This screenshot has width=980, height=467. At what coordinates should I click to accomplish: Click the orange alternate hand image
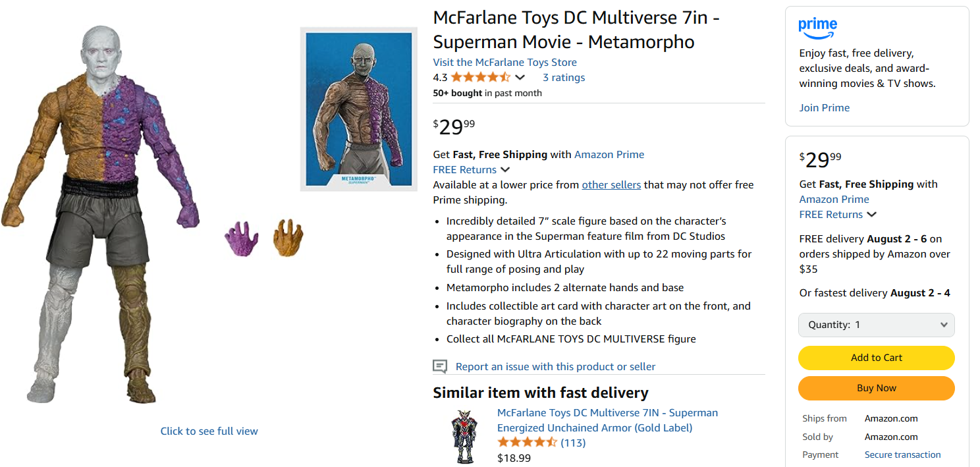click(288, 238)
